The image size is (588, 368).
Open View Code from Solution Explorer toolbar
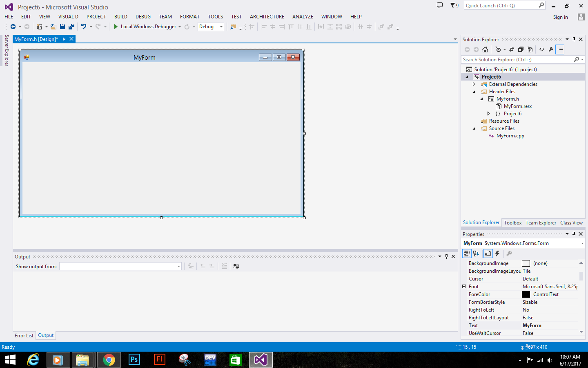point(542,49)
